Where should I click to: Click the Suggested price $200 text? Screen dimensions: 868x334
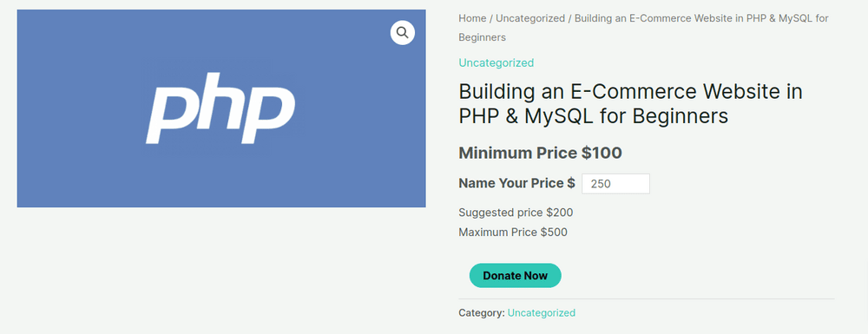click(516, 213)
